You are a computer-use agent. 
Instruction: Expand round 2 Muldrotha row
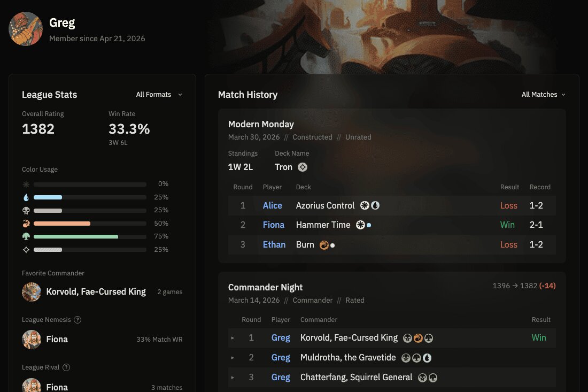click(x=233, y=357)
